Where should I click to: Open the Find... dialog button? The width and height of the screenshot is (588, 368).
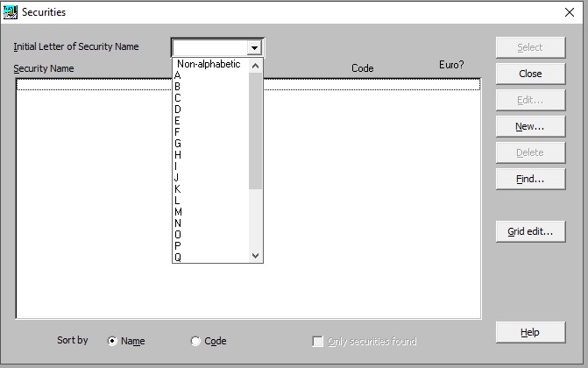[529, 179]
